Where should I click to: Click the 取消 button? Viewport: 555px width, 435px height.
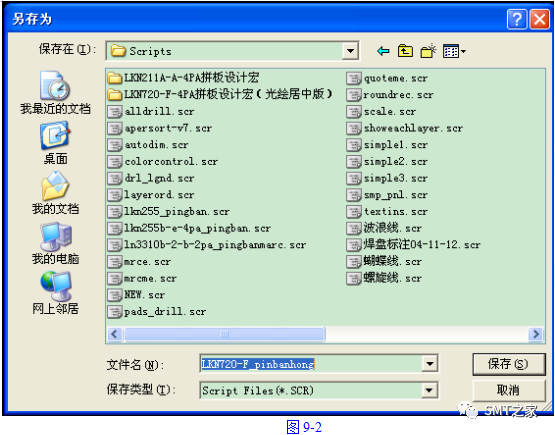(x=508, y=390)
